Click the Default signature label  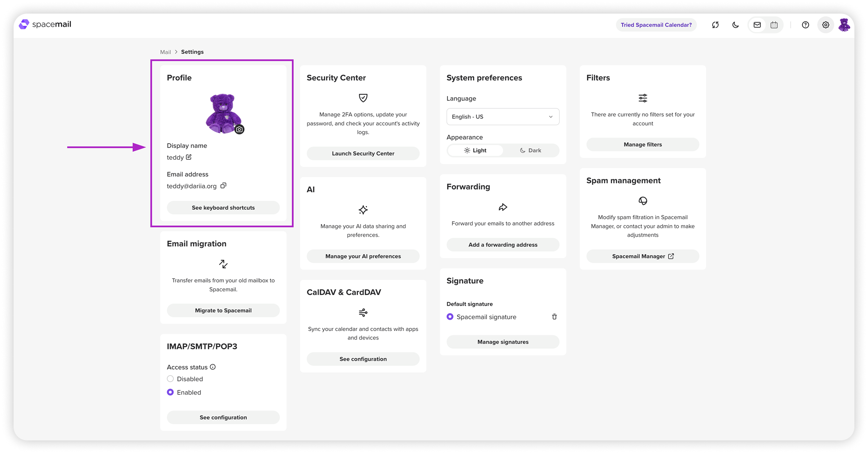[x=469, y=304]
